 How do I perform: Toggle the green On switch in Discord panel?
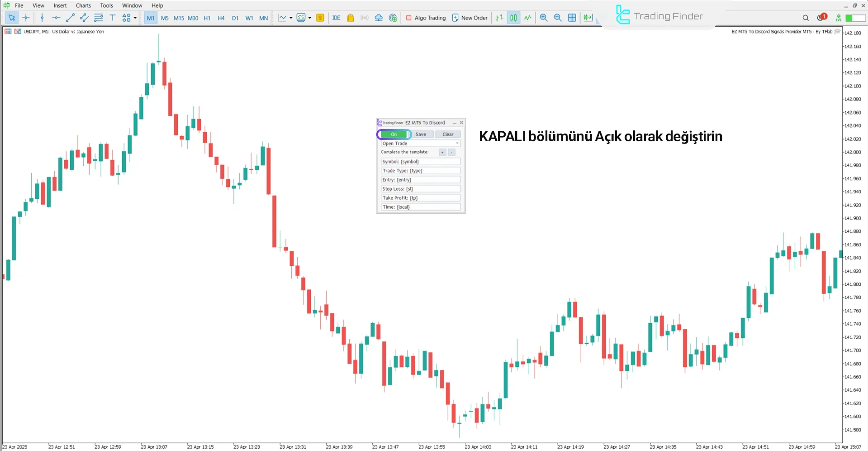(x=394, y=134)
